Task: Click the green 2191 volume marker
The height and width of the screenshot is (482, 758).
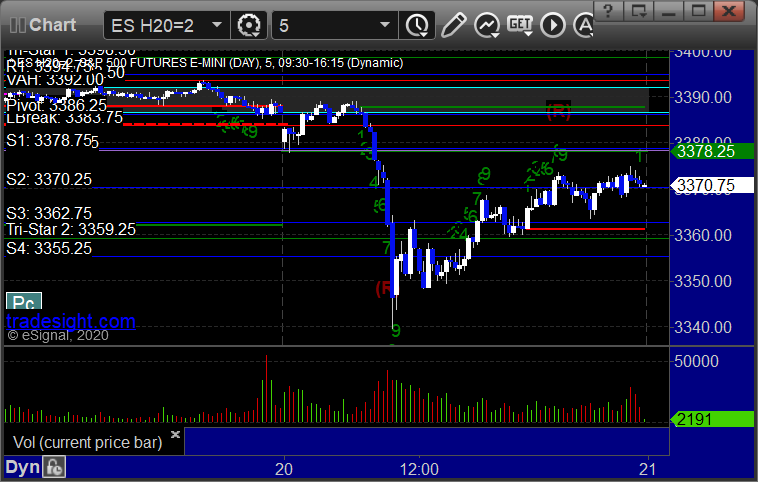Action: coord(712,419)
